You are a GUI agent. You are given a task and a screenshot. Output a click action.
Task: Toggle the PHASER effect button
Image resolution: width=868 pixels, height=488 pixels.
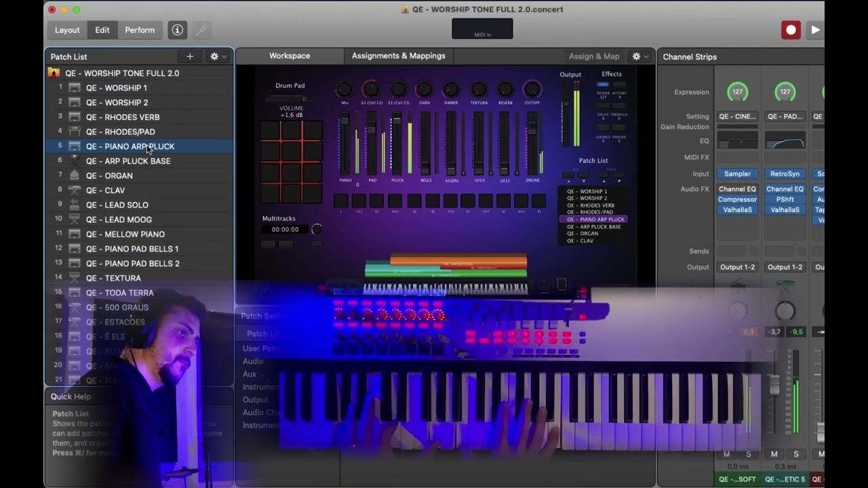(620, 128)
